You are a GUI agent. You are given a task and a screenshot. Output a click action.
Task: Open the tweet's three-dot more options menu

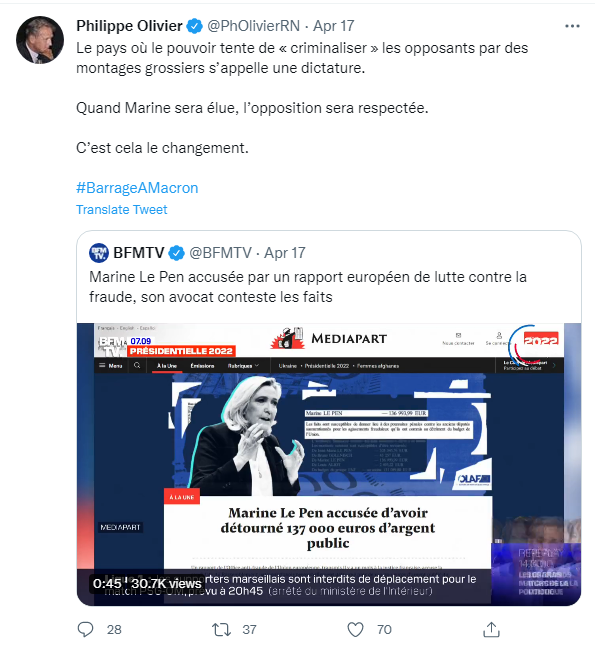(x=572, y=26)
